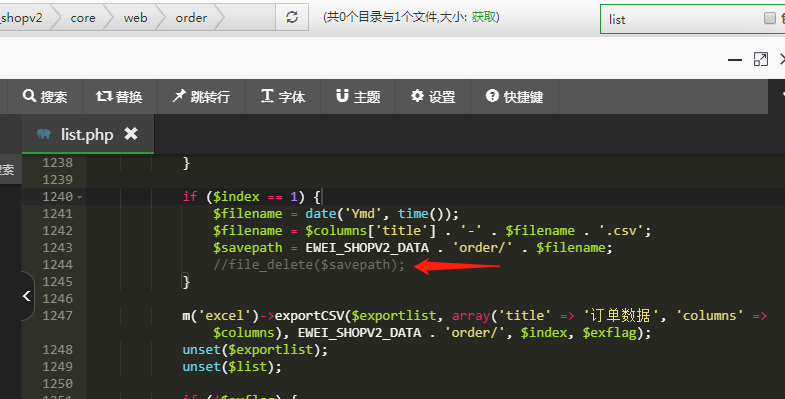The image size is (785, 399).
Task: Click the refresh icon beside breadcrumb
Action: point(292,17)
